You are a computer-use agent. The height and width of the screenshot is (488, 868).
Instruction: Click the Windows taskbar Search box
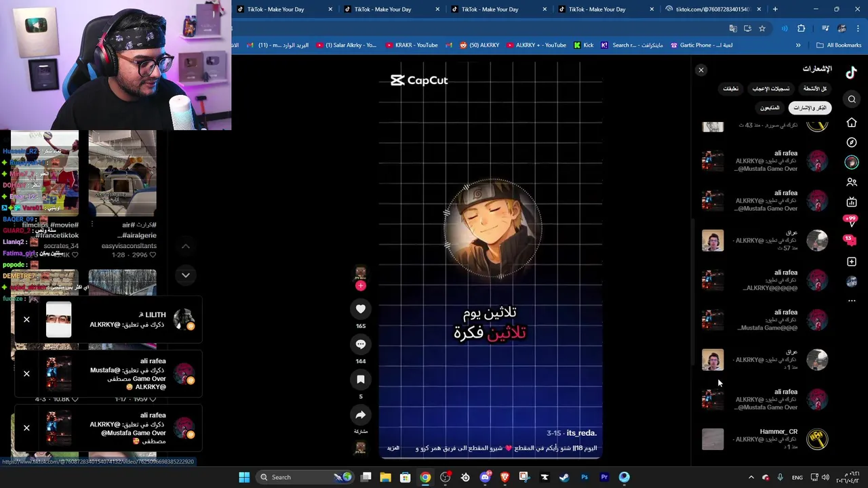tap(305, 477)
